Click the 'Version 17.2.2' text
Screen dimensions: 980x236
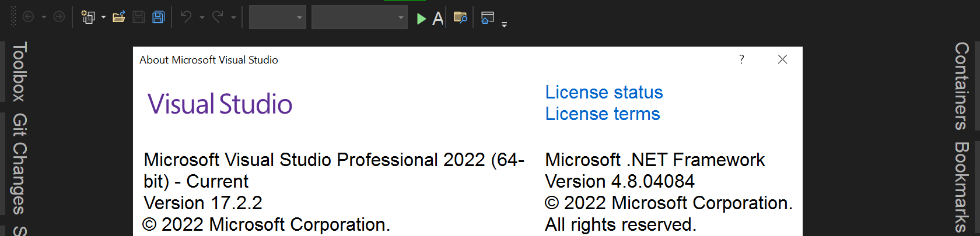click(x=203, y=203)
